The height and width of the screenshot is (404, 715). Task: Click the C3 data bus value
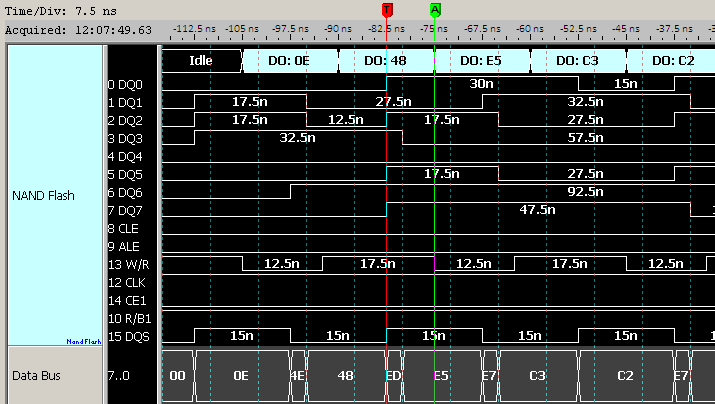(x=538, y=376)
